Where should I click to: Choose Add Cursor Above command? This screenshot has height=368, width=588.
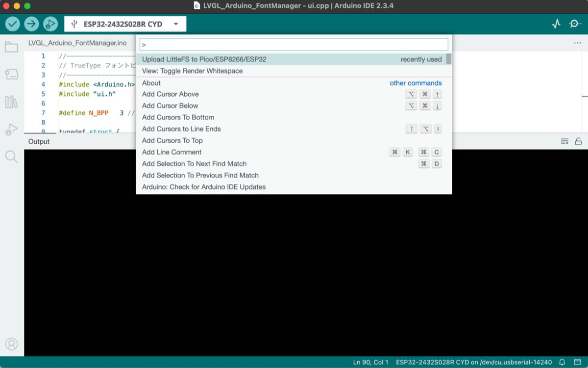point(294,94)
